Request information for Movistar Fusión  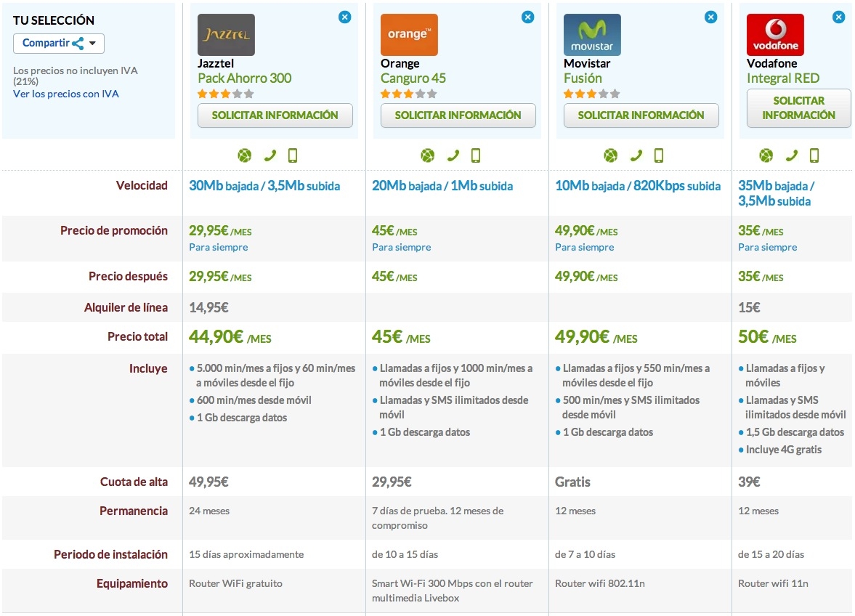point(641,115)
